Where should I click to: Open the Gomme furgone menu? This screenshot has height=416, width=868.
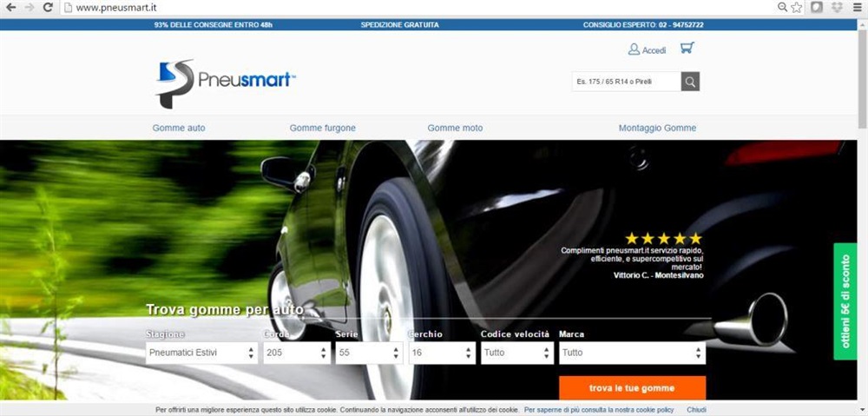(x=323, y=128)
